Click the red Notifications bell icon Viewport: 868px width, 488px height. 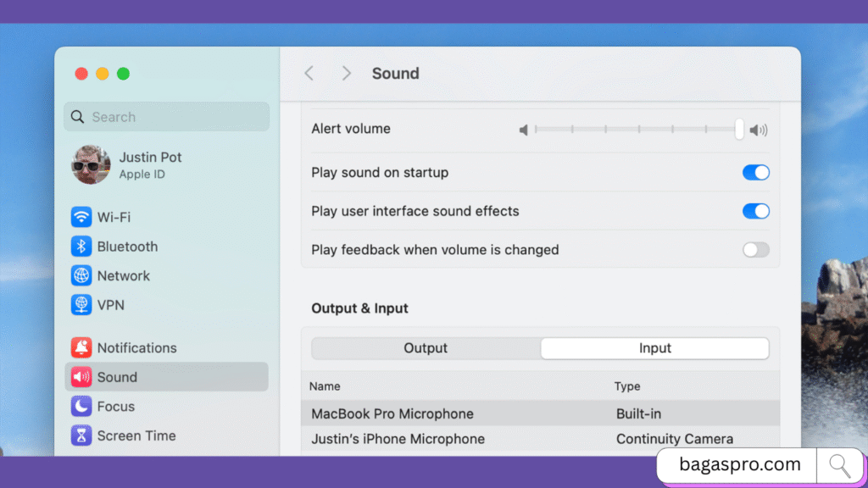(x=81, y=348)
